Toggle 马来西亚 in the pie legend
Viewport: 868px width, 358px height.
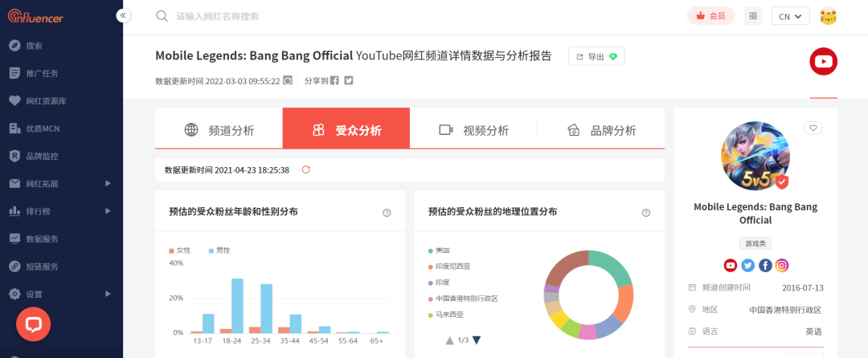coord(445,315)
